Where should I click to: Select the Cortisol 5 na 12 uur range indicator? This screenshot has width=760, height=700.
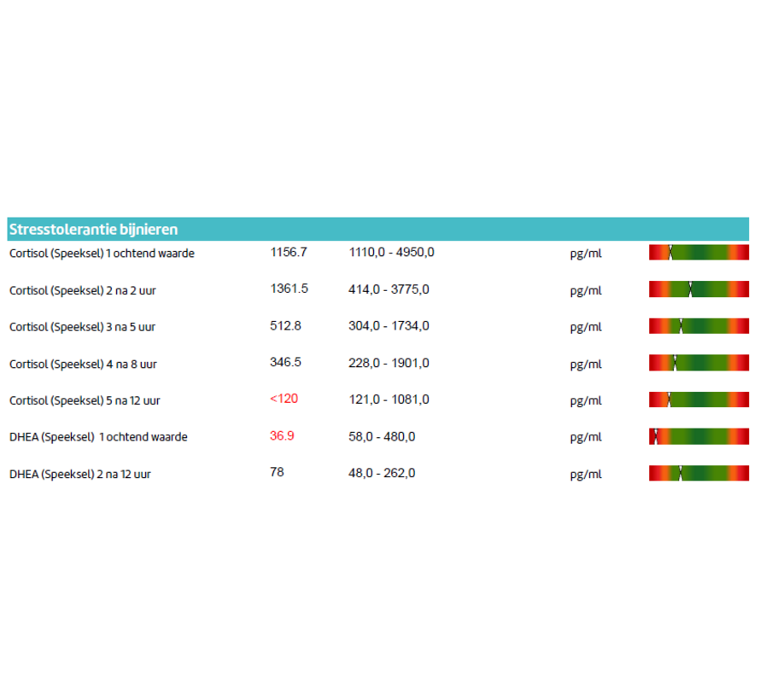point(699,400)
